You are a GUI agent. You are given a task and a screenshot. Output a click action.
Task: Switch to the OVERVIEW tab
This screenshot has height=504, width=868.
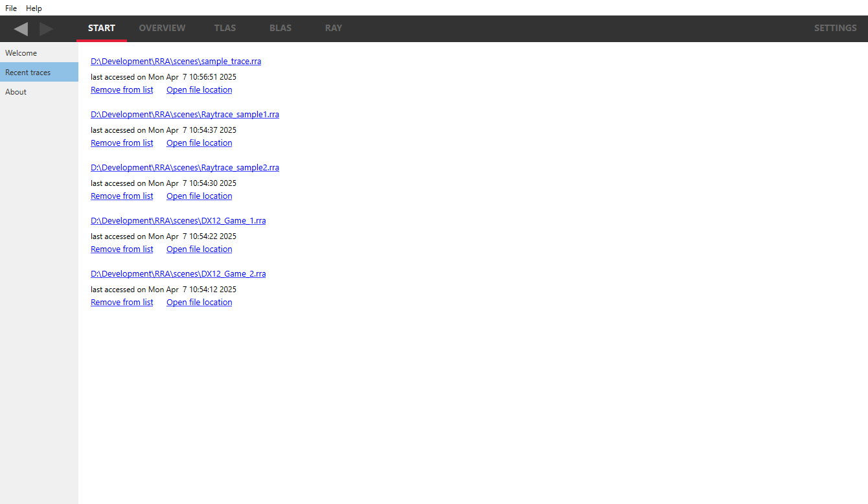point(162,28)
